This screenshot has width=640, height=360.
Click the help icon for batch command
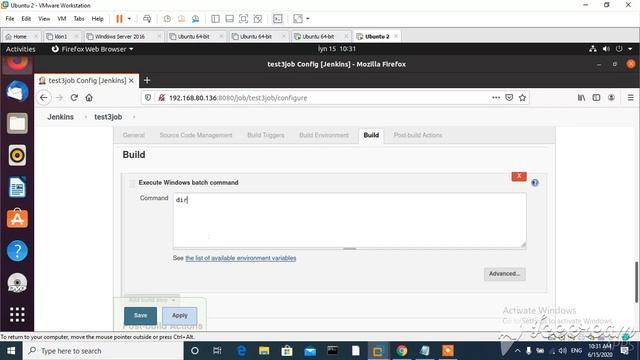coord(535,183)
